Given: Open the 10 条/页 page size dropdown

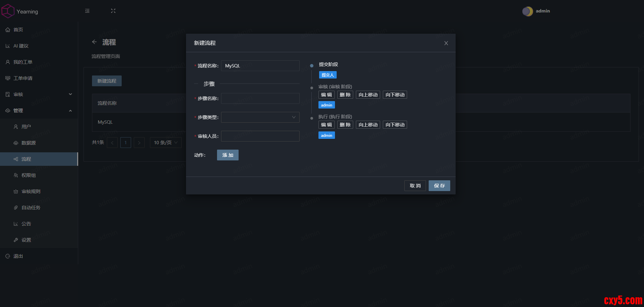Looking at the screenshot, I should click(x=166, y=143).
